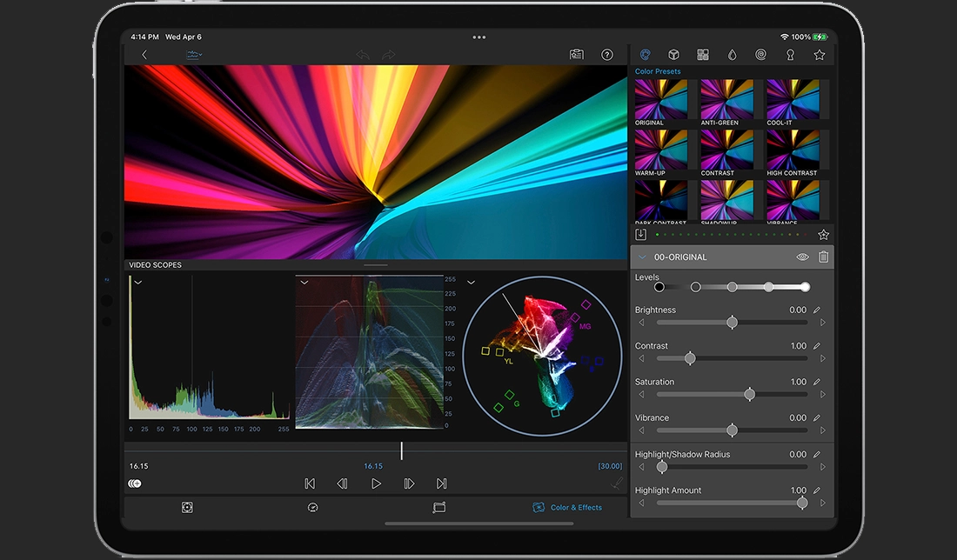Screen dimensions: 957x560
Task: Select the blur droplet effects category
Action: pyautogui.click(x=732, y=55)
